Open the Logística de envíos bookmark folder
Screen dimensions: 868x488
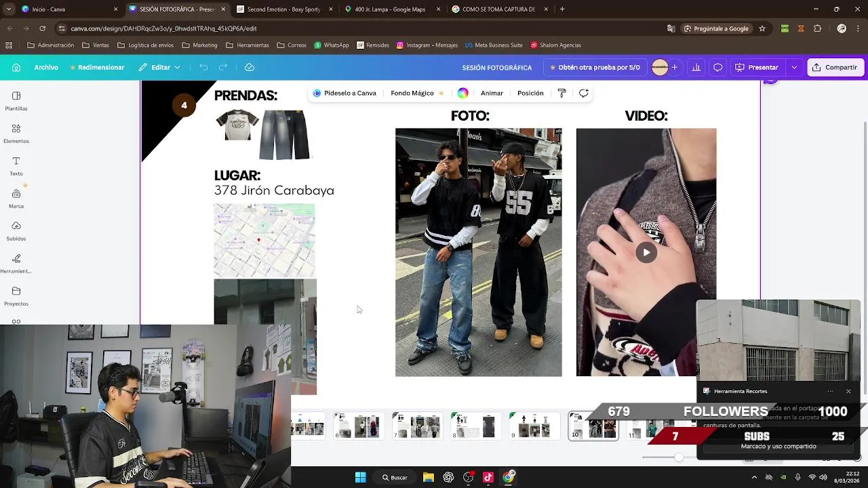pos(146,45)
